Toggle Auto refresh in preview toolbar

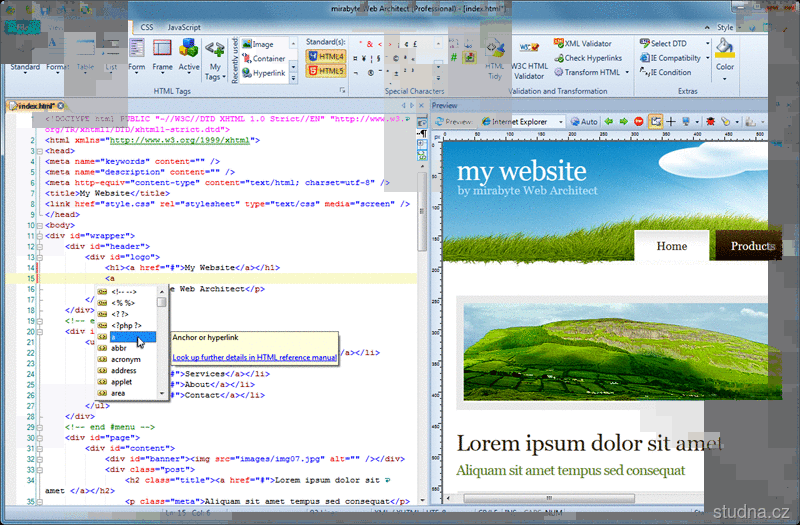pyautogui.click(x=584, y=121)
